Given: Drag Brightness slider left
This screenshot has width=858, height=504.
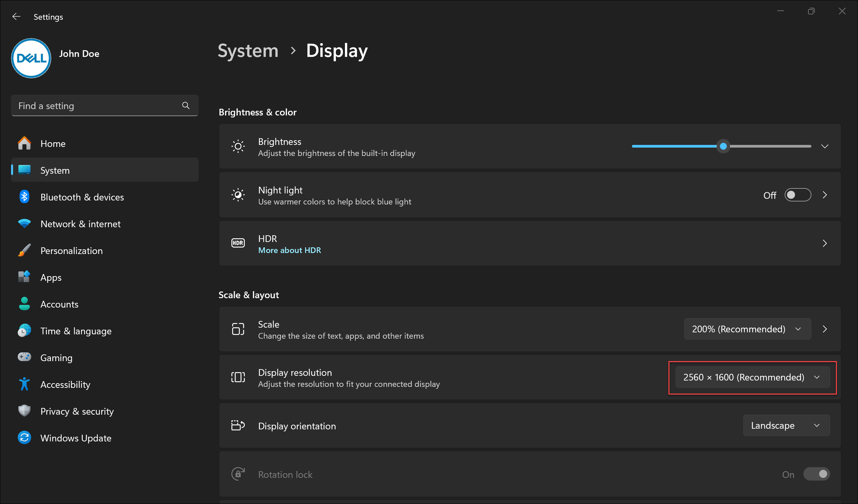Looking at the screenshot, I should (723, 146).
